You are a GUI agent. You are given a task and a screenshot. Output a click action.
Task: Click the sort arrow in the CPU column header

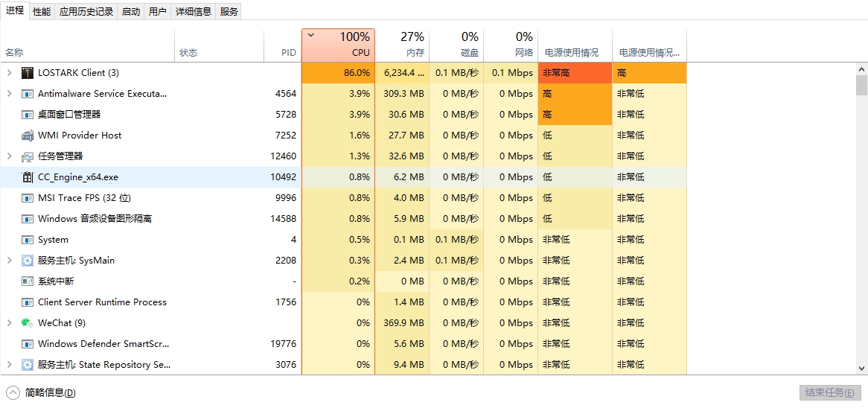tap(310, 36)
